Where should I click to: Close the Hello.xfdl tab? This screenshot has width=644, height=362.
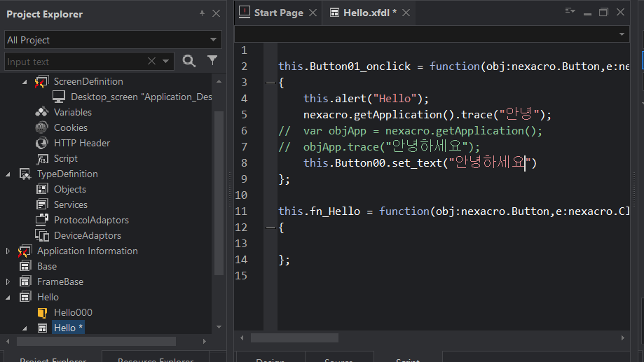click(406, 13)
